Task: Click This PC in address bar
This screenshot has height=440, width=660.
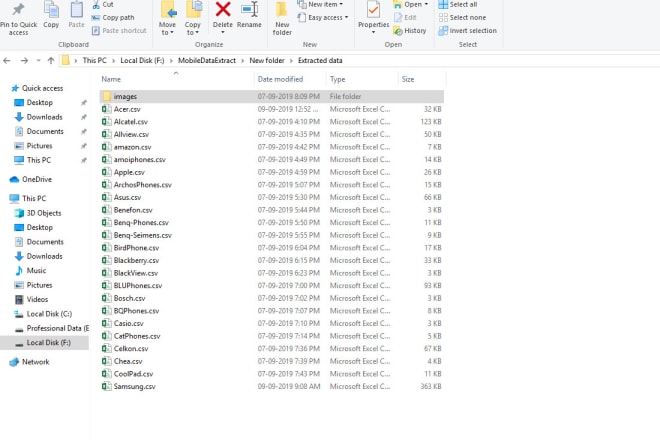Action: (x=95, y=61)
